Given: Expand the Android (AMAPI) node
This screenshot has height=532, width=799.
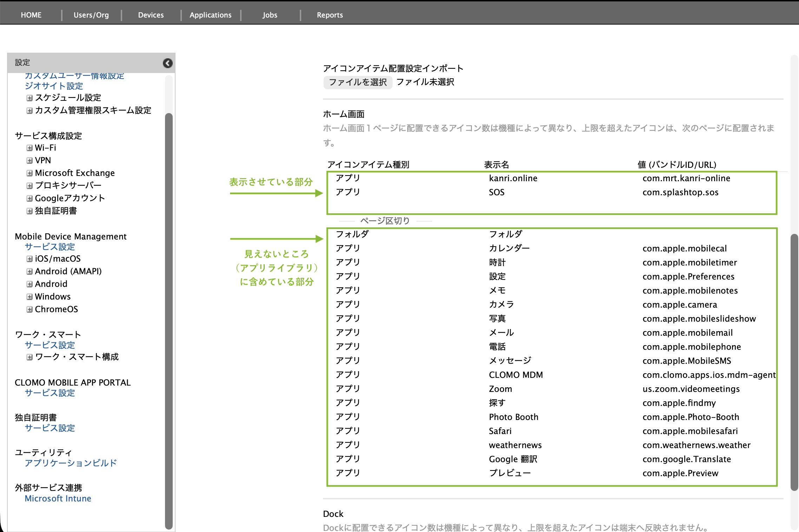Looking at the screenshot, I should [x=29, y=271].
